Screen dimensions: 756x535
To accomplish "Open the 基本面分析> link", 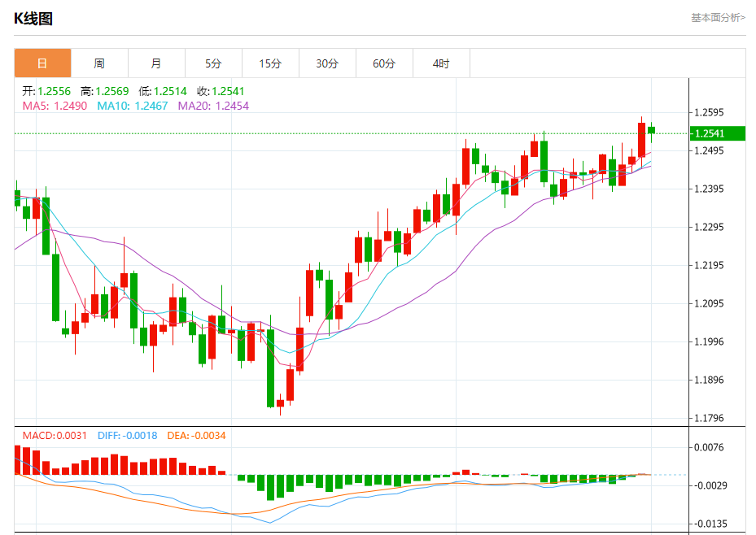I will tap(718, 18).
